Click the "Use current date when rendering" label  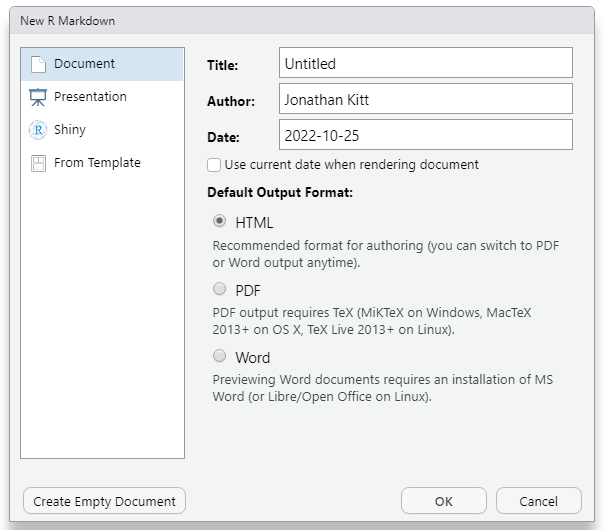pos(351,165)
